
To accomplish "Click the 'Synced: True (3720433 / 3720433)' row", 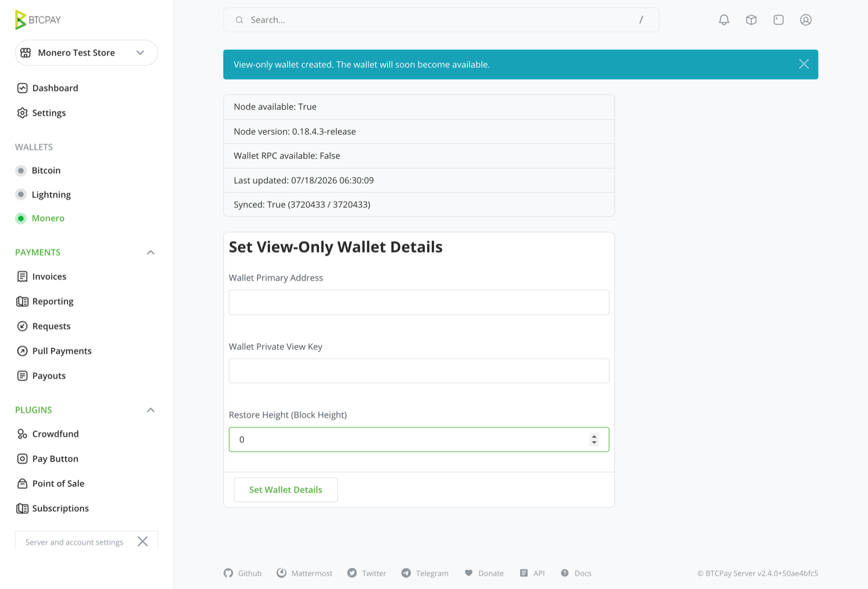I will click(x=419, y=205).
